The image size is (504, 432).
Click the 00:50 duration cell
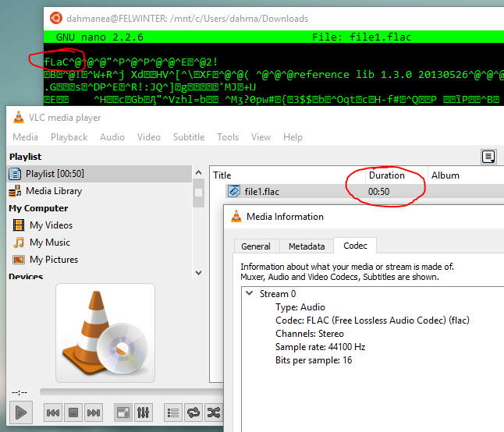(379, 192)
